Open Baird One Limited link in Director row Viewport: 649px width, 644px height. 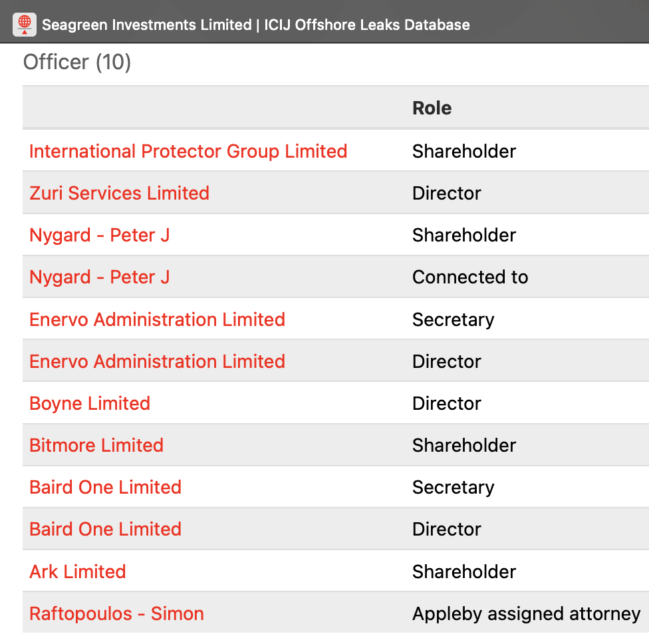tap(105, 529)
